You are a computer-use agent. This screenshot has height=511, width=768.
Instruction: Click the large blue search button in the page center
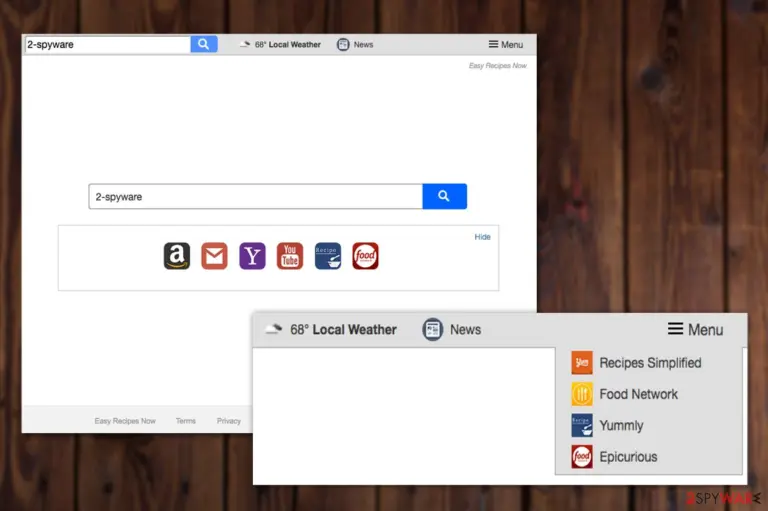click(444, 196)
